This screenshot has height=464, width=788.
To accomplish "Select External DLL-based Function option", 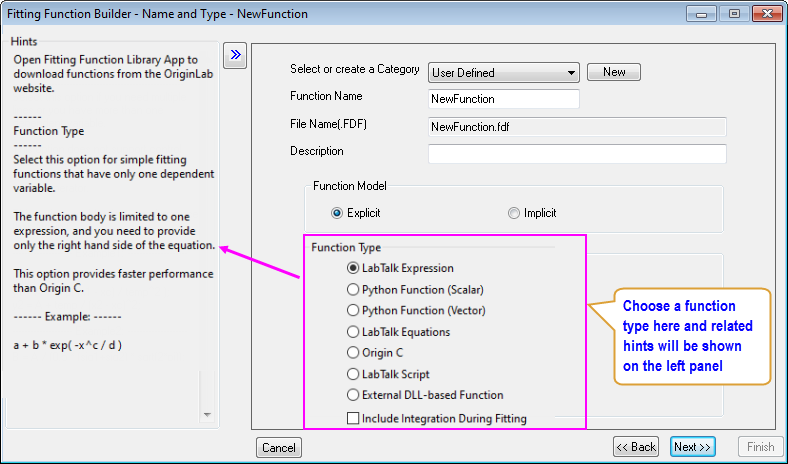I will (x=352, y=395).
